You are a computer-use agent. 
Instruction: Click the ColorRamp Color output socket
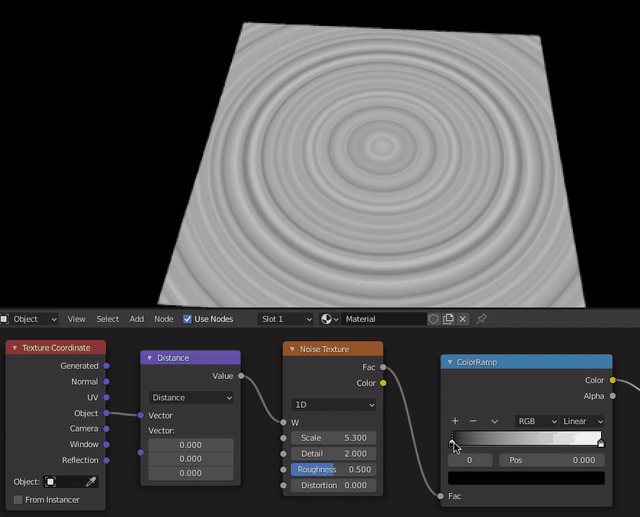pos(613,380)
